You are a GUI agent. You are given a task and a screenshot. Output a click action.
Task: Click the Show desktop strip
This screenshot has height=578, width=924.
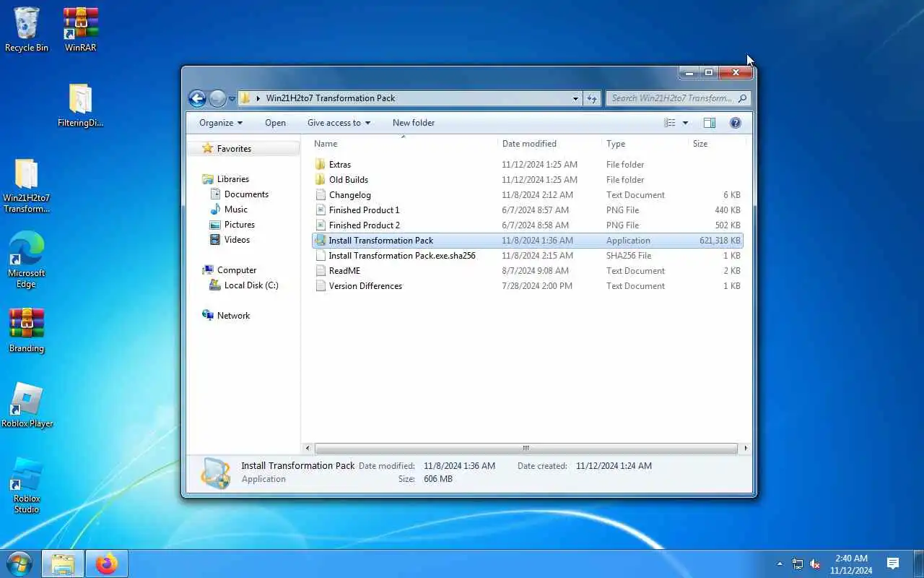(920, 564)
